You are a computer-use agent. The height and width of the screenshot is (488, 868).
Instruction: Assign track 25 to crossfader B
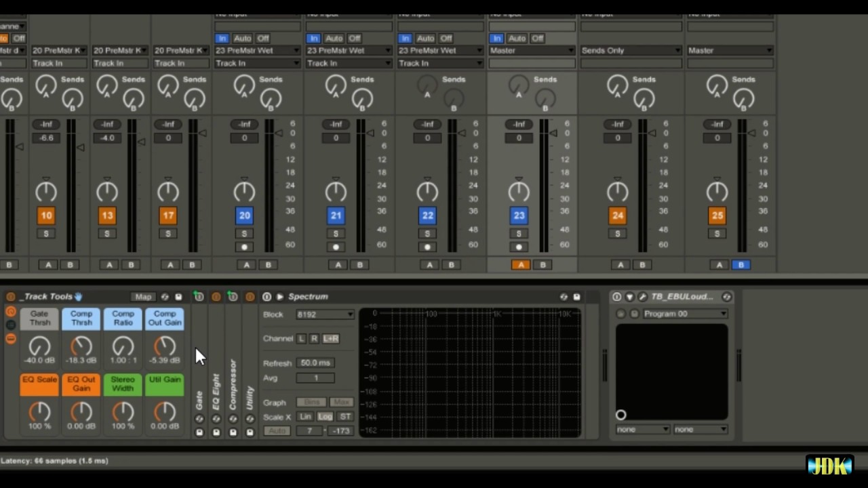click(x=741, y=265)
